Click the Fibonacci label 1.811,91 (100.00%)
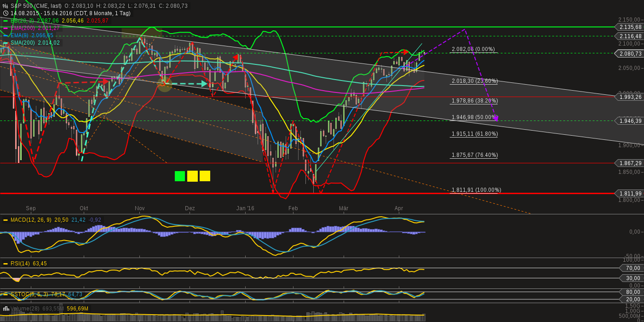Screen dimensions: 644x322 pyautogui.click(x=477, y=190)
